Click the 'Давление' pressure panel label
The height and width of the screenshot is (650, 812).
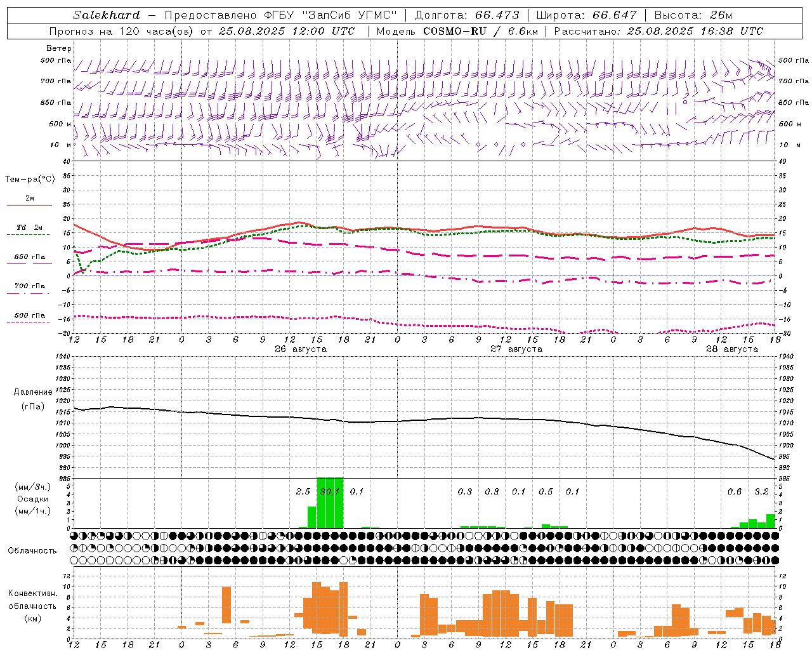[33, 392]
